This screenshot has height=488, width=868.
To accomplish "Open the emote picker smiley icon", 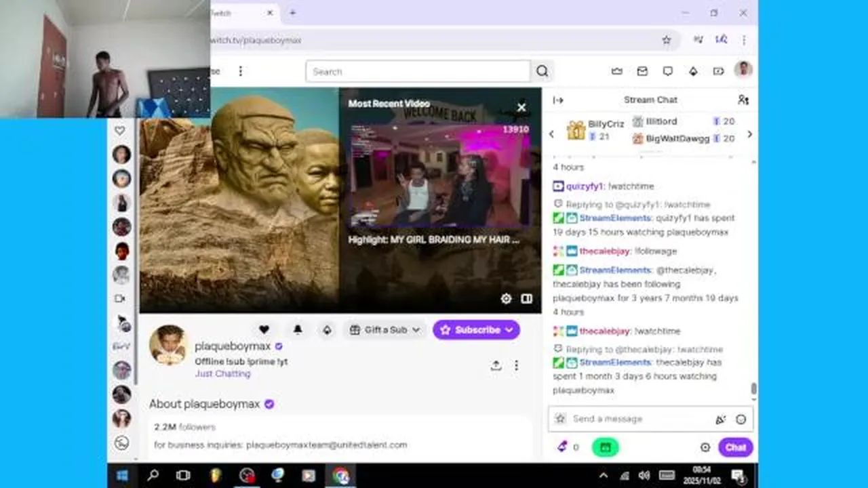I will 741,420.
